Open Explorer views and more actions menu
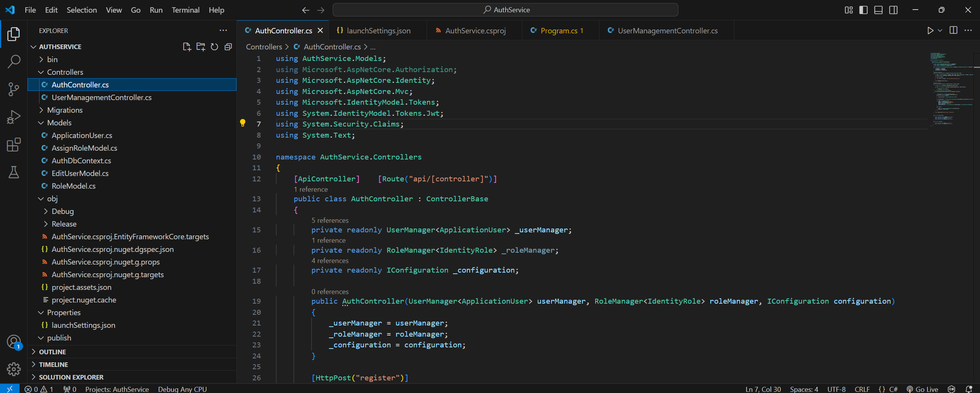 (x=223, y=31)
